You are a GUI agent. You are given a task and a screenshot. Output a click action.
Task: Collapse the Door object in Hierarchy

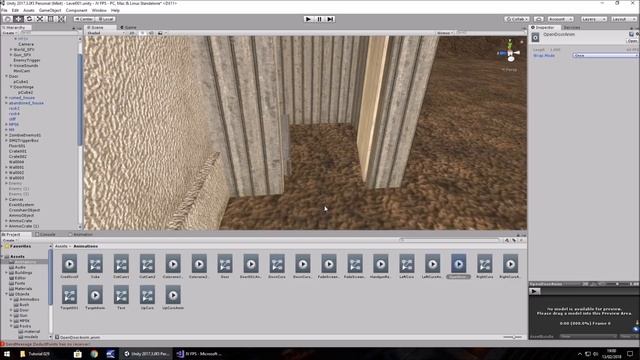(x=7, y=76)
